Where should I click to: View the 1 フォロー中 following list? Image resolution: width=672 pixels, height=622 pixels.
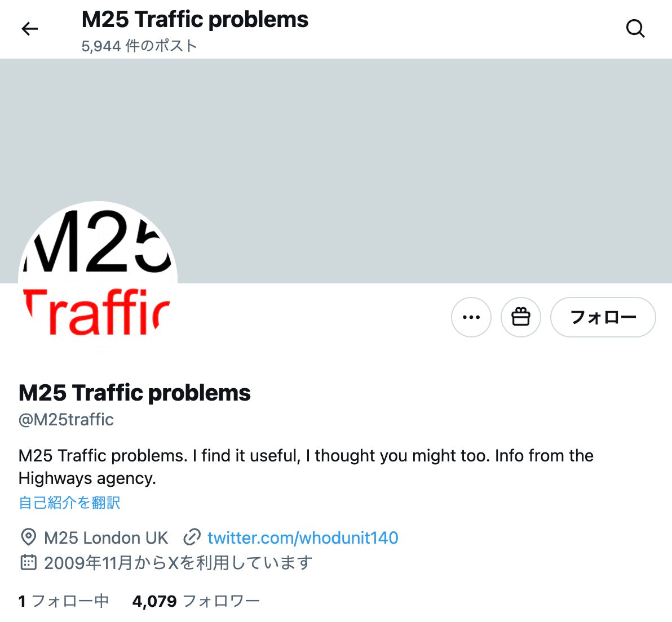64,601
